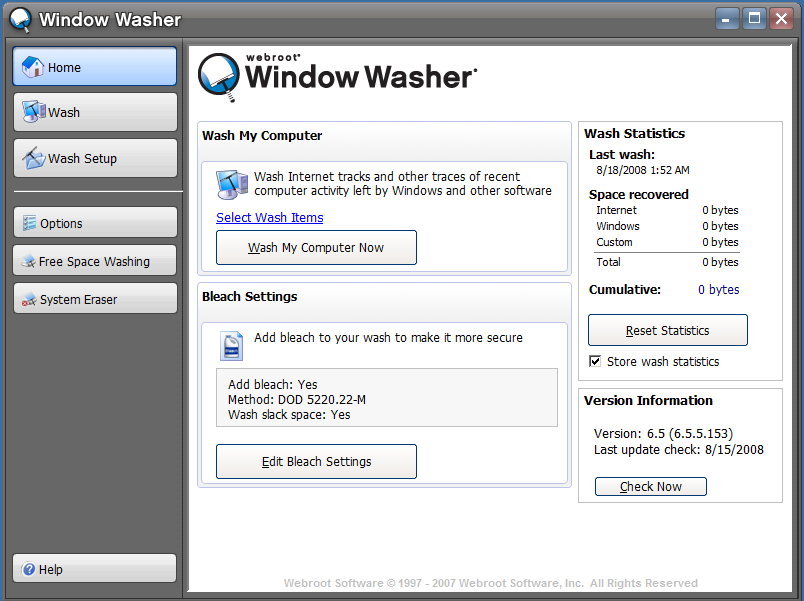Image resolution: width=804 pixels, height=601 pixels.
Task: Open the Home page
Action: [x=95, y=67]
